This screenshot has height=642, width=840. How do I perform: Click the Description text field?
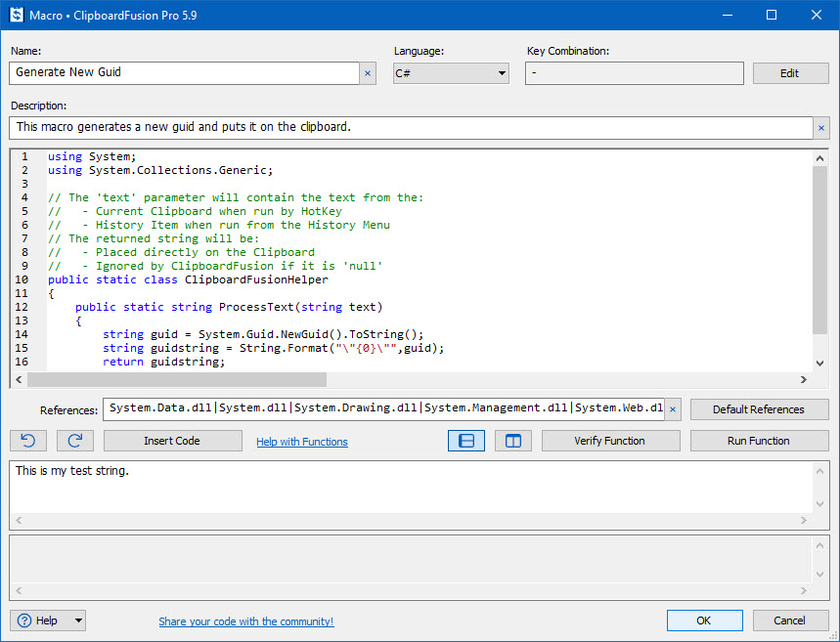tap(411, 128)
